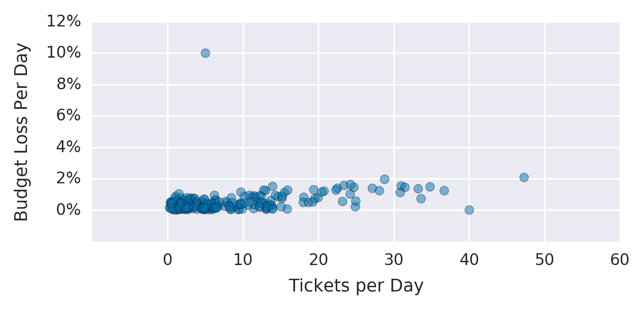The width and height of the screenshot is (644, 309).
Task: Click the 0% y-axis tick label
Action: [68, 210]
